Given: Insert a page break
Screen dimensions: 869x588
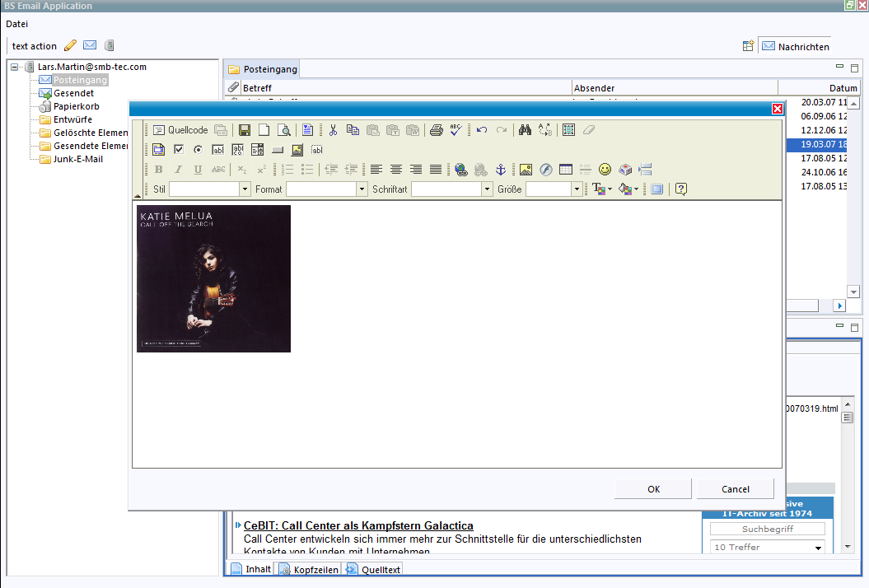Looking at the screenshot, I should pos(645,170).
